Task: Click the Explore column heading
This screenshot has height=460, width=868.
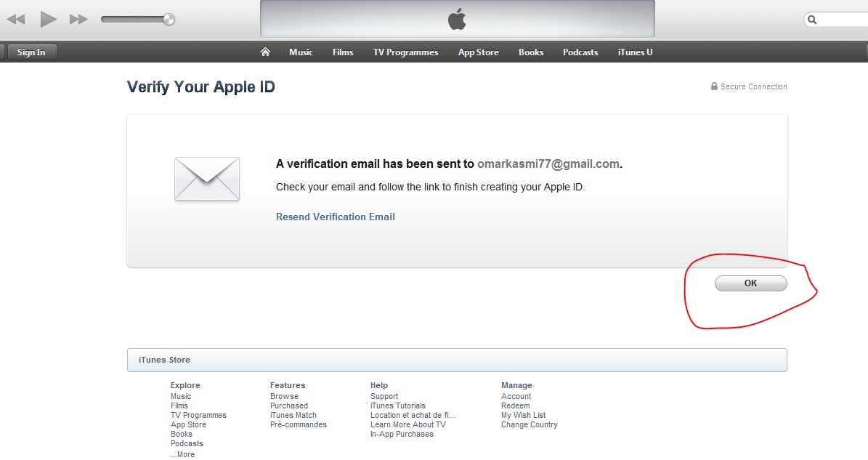Action: (x=185, y=385)
